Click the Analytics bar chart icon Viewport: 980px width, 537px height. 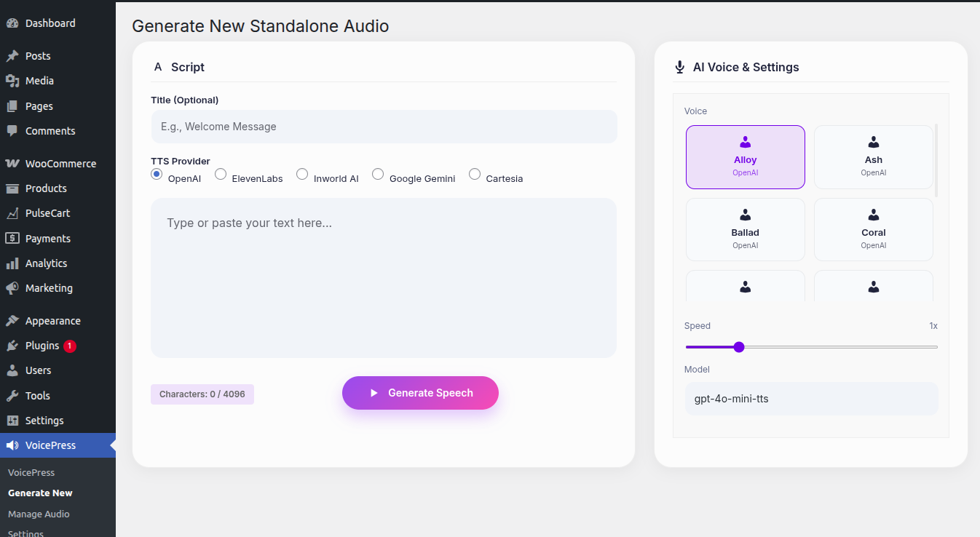pos(12,263)
